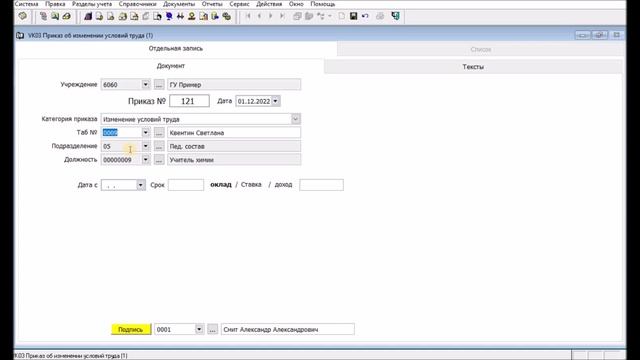Click the empty field after доход
This screenshot has height=360, width=640.
(x=321, y=185)
